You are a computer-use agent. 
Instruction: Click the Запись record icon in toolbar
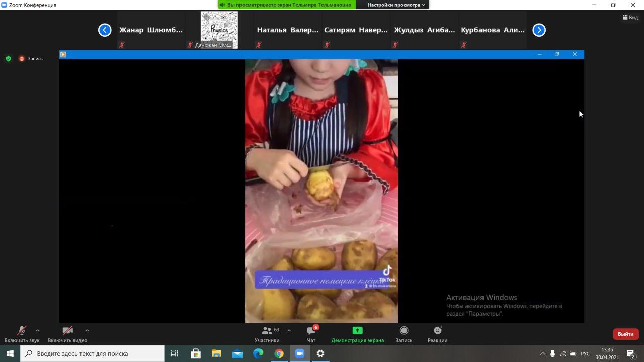404,331
